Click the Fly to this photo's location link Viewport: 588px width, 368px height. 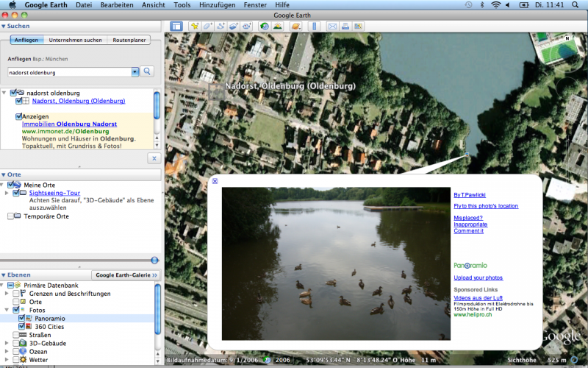[x=486, y=206]
